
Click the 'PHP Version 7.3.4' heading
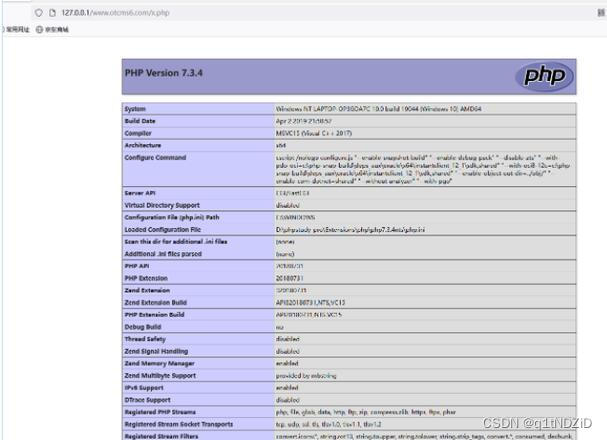163,73
